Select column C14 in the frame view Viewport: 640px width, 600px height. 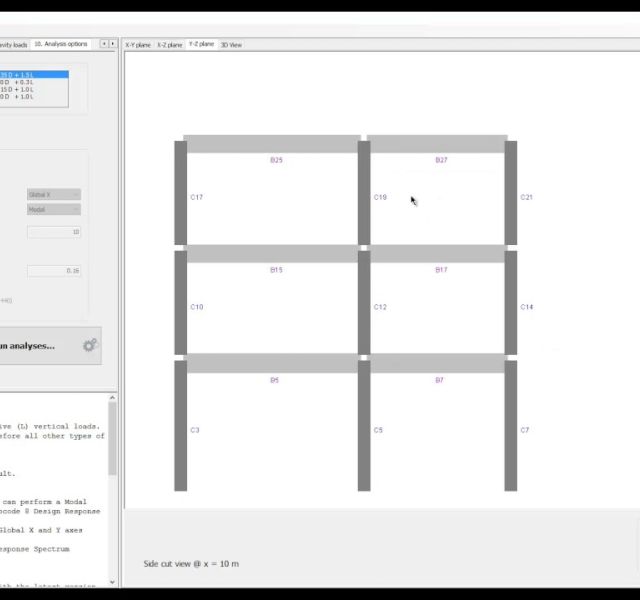[511, 302]
